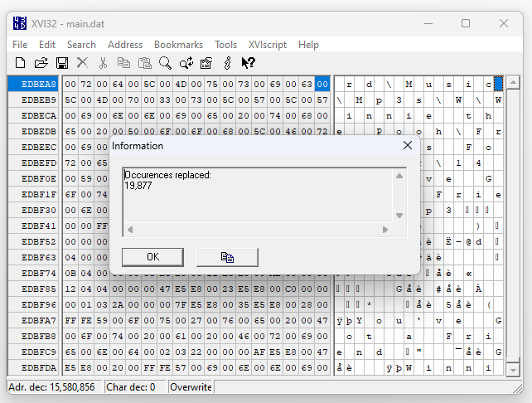Click hex byte C0 in row EDBF85
This screenshot has width=532, height=403.
(x=291, y=289)
